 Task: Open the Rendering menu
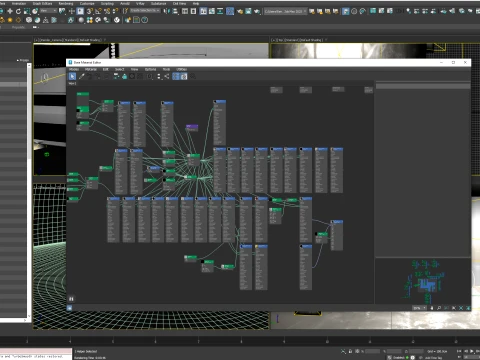pyautogui.click(x=66, y=3)
